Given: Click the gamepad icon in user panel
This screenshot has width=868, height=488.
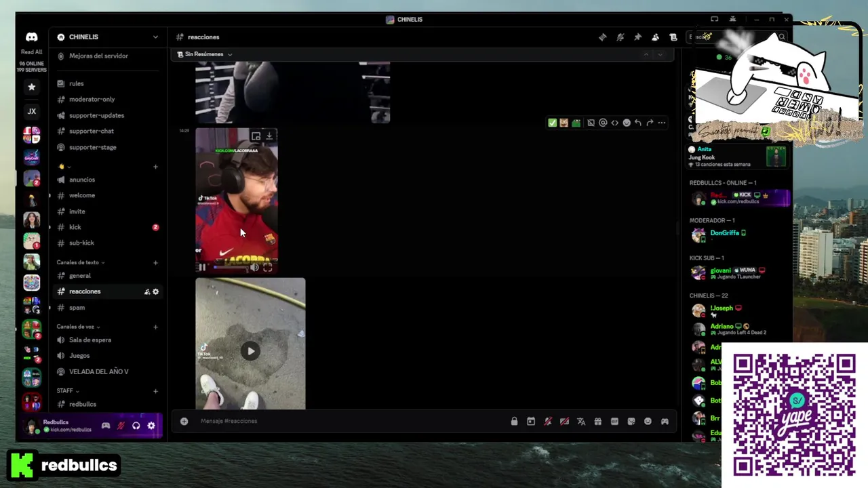Looking at the screenshot, I should [x=106, y=426].
